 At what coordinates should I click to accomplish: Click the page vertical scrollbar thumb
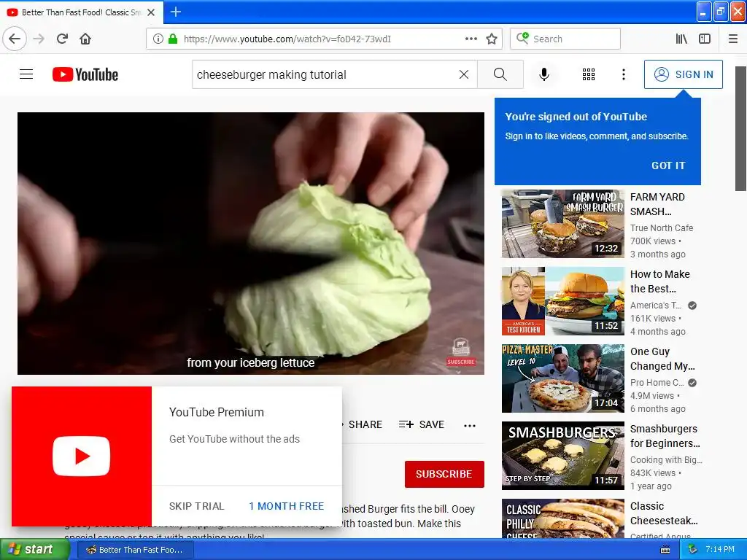740,128
